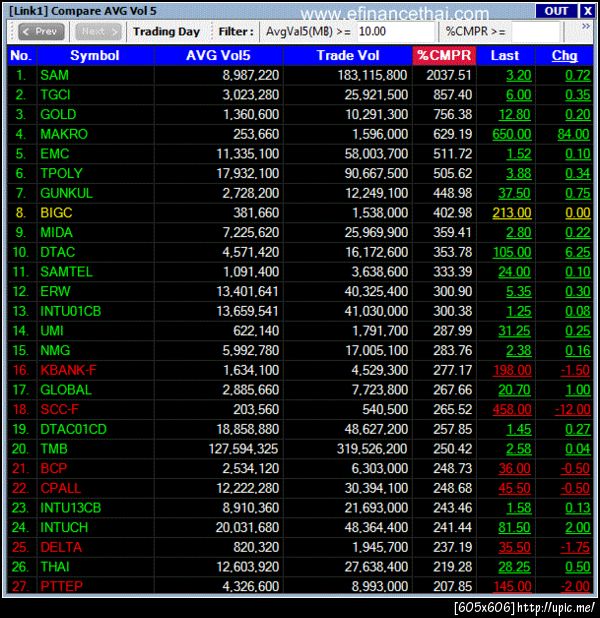The height and width of the screenshot is (618, 600).
Task: Expand the toolbar overflow chevron
Action: (x=586, y=26)
